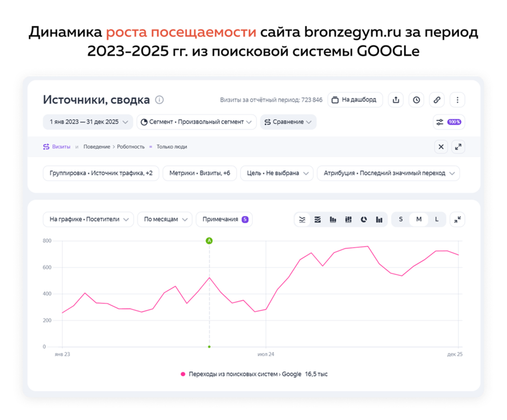The width and height of the screenshot is (507, 420).
Task: Click the Только люди filter value
Action: [x=172, y=147]
